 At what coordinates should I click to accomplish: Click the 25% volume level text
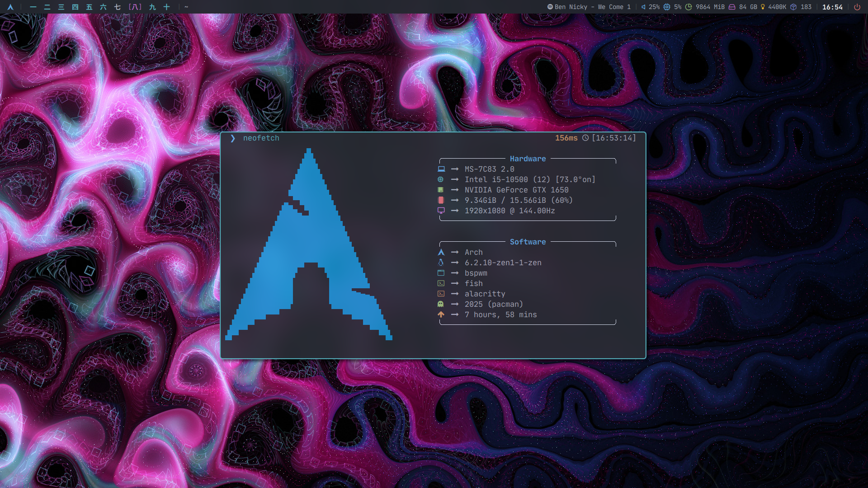click(x=654, y=7)
